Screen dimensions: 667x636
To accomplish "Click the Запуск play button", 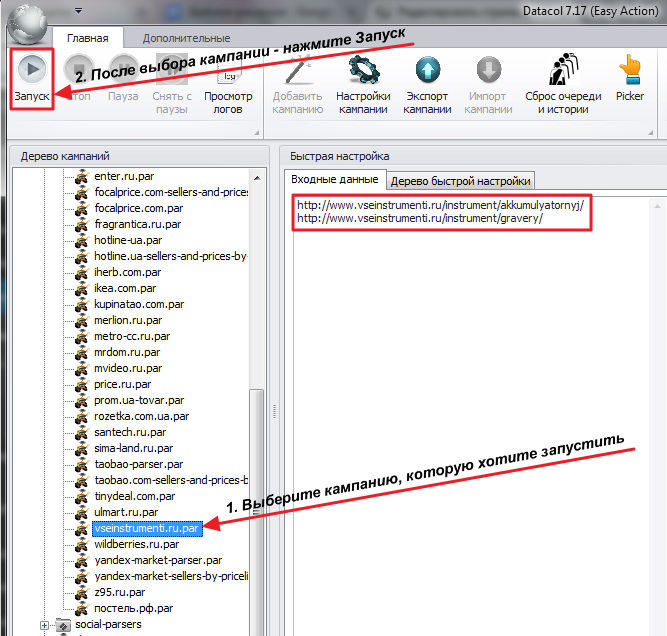I will click(32, 79).
